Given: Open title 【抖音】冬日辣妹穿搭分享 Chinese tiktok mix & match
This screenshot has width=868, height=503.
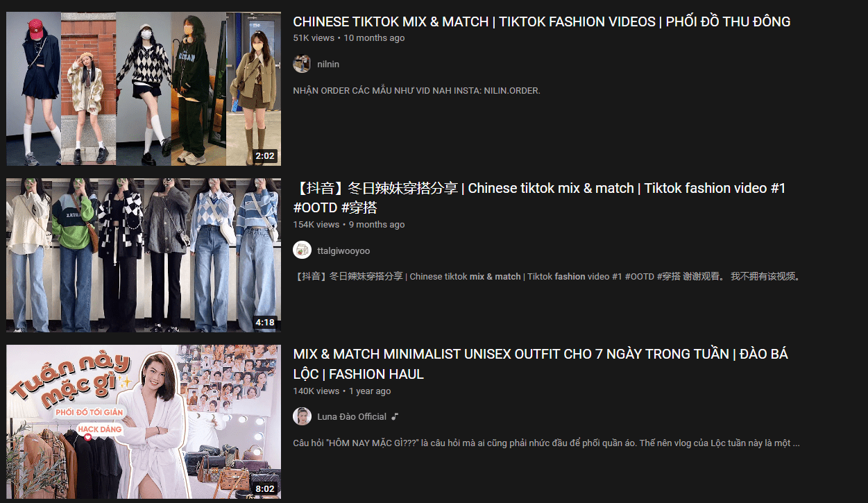Looking at the screenshot, I should click(539, 198).
